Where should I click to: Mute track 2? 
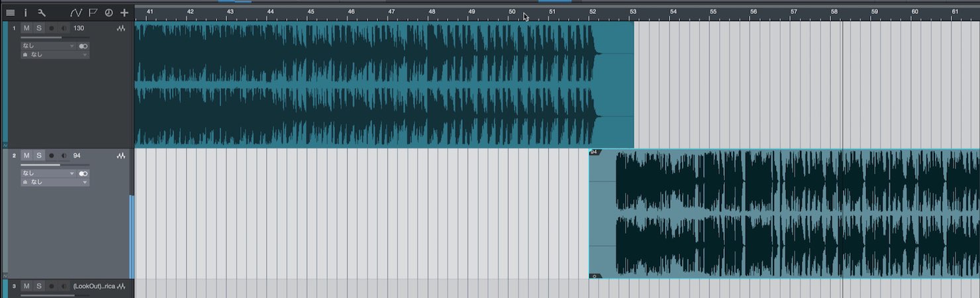pyautogui.click(x=26, y=156)
